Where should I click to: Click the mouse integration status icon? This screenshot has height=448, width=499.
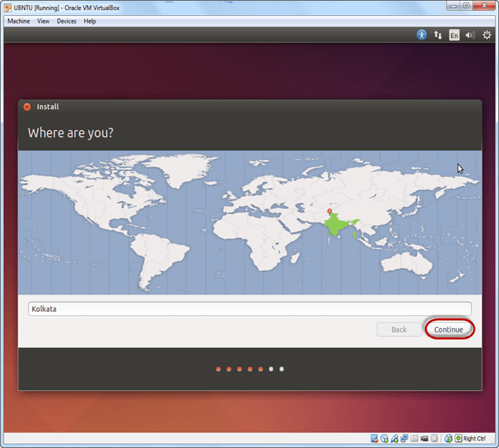[x=449, y=439]
